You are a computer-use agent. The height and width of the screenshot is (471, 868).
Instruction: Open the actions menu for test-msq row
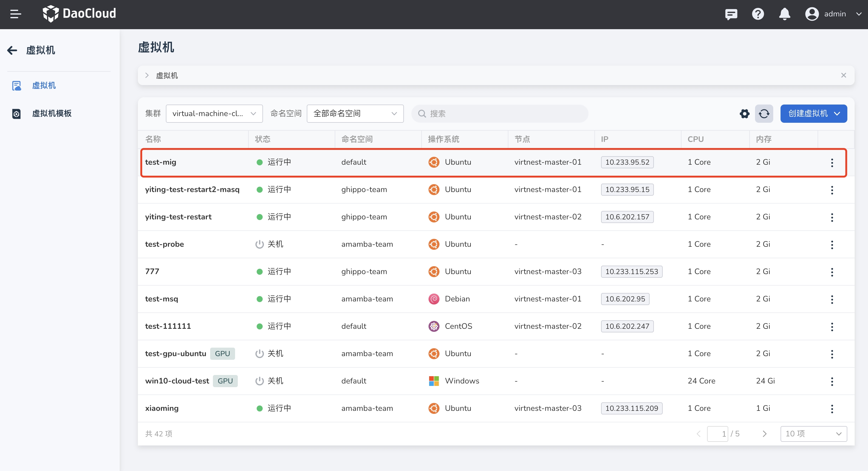coord(832,299)
